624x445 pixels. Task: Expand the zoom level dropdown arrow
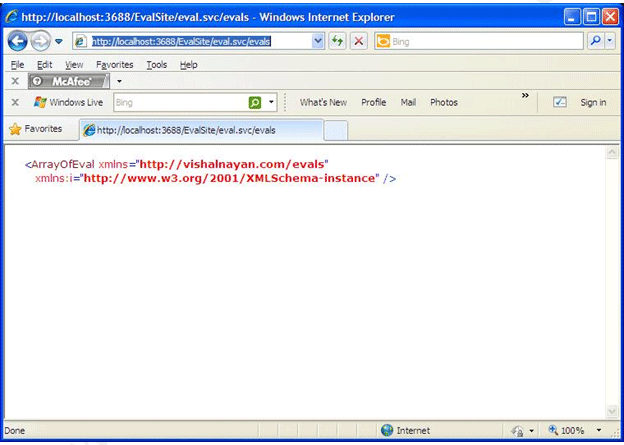point(599,430)
